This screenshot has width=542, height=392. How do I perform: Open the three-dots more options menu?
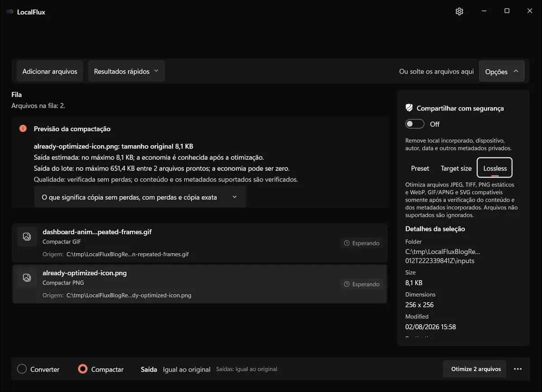click(x=518, y=369)
